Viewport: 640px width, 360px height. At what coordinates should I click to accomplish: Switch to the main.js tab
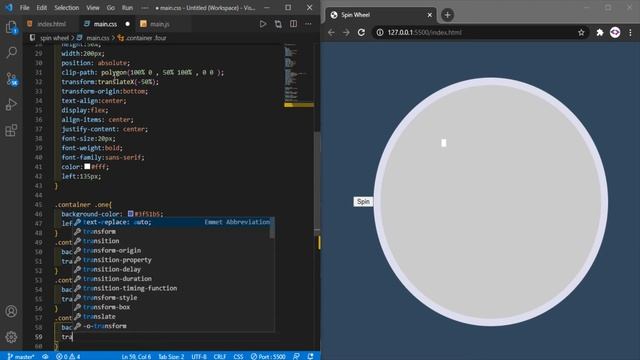pyautogui.click(x=160, y=24)
